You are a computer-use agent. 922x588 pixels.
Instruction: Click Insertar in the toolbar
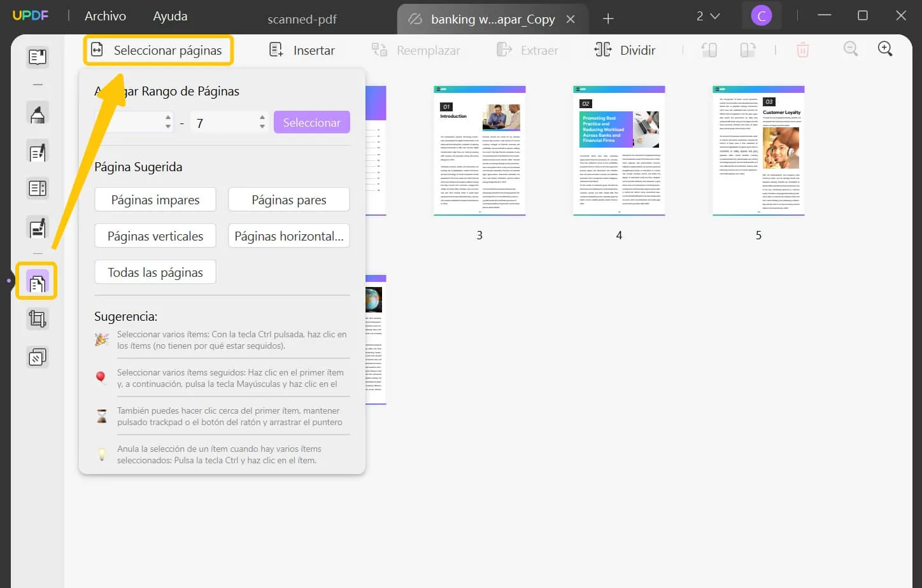pyautogui.click(x=302, y=50)
